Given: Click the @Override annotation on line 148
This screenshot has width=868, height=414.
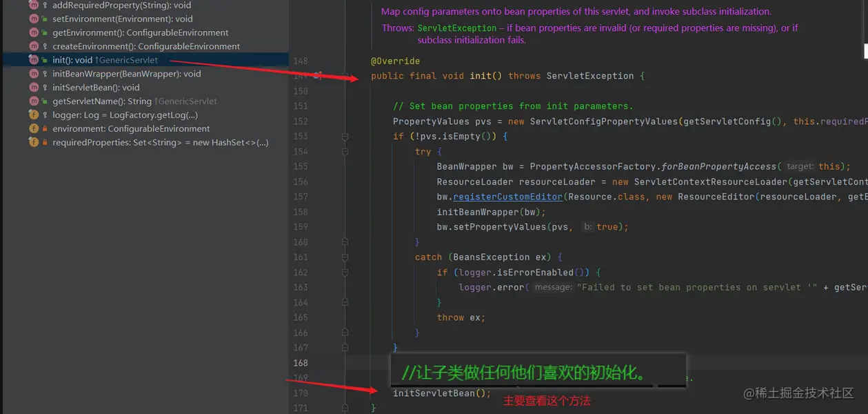Looking at the screenshot, I should tap(395, 61).
